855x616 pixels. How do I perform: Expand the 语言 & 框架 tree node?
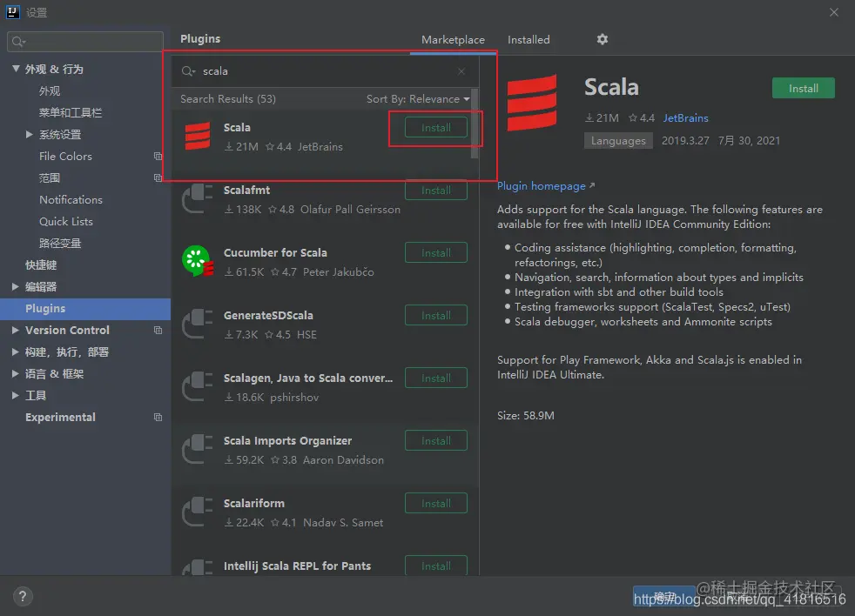click(x=16, y=374)
